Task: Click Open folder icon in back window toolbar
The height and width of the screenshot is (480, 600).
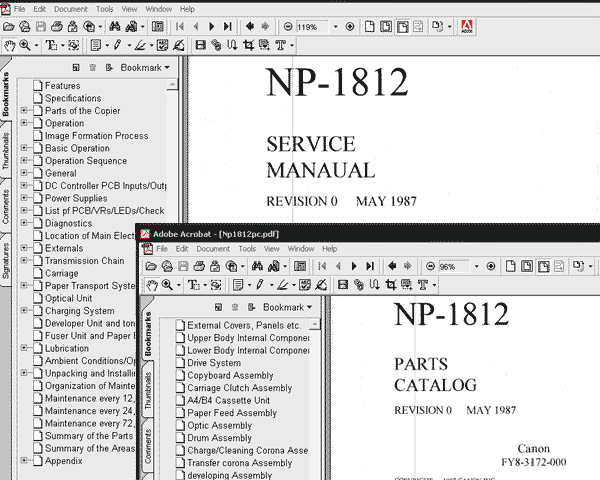Action: tap(9, 27)
